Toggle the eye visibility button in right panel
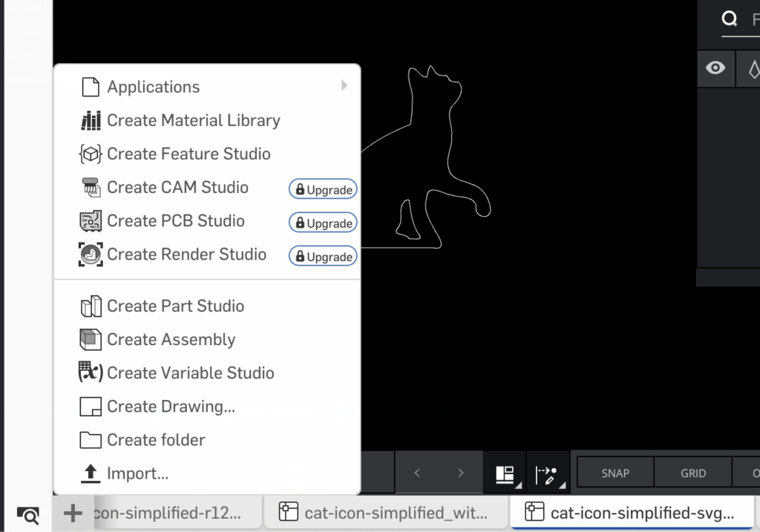Screen dimensions: 760x532 pos(715,68)
